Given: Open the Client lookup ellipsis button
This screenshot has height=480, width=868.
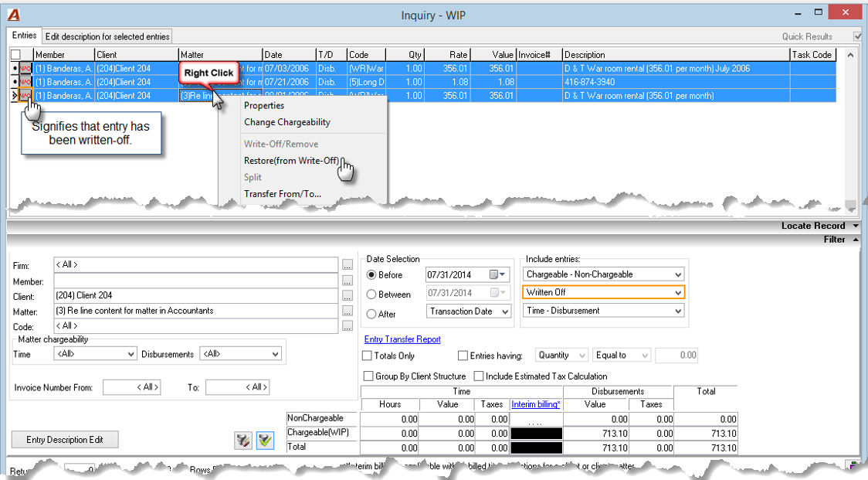Looking at the screenshot, I should point(347,296).
